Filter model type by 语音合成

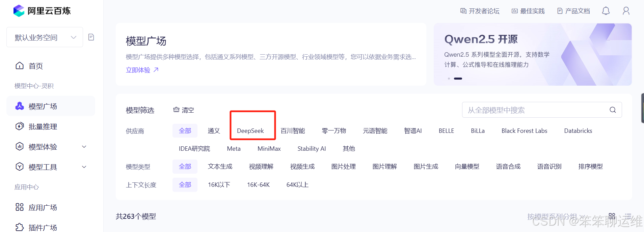pos(508,167)
